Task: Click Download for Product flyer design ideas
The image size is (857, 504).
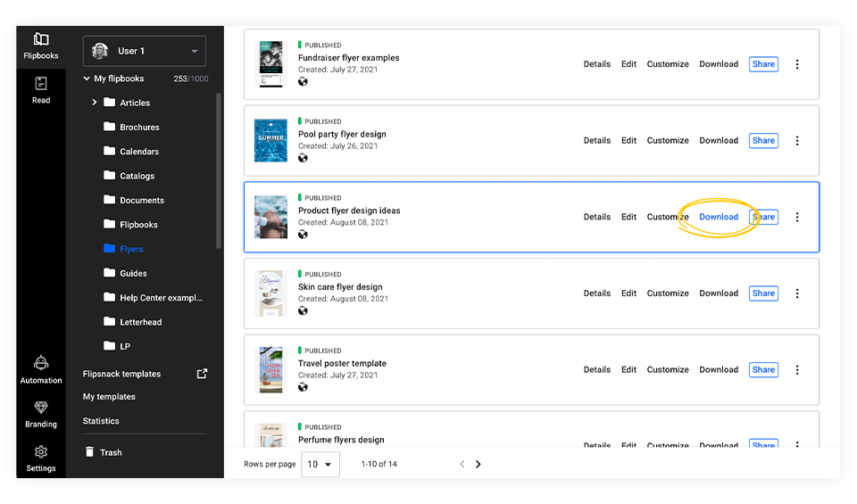Action: (x=719, y=217)
